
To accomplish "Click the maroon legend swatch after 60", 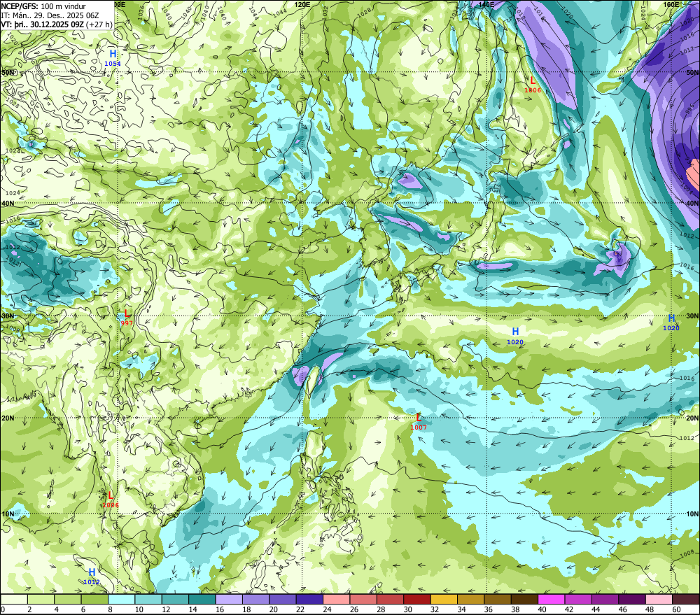I will 685,599.
